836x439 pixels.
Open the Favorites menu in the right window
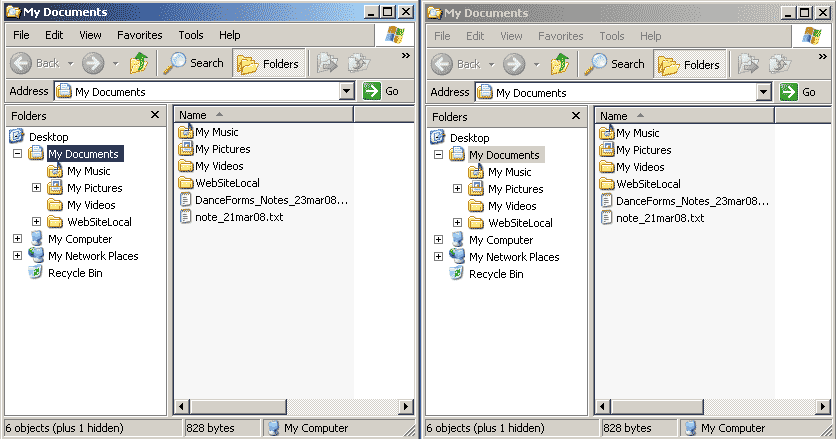point(560,36)
